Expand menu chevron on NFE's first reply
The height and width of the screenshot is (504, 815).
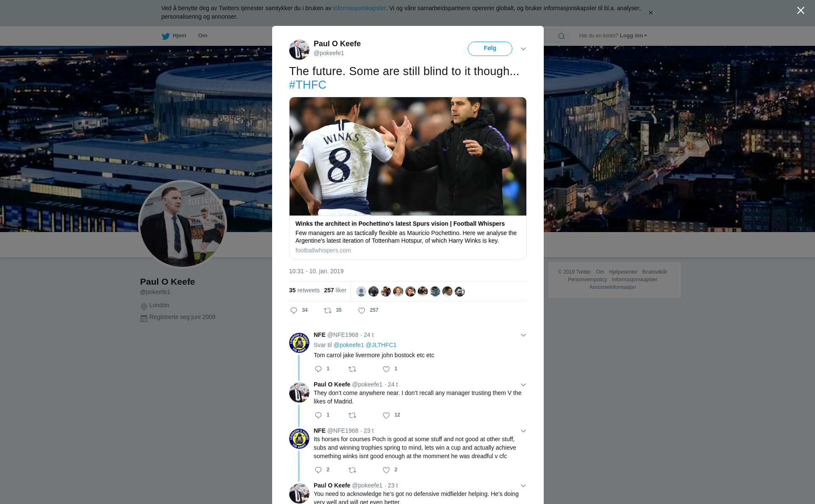[523, 335]
